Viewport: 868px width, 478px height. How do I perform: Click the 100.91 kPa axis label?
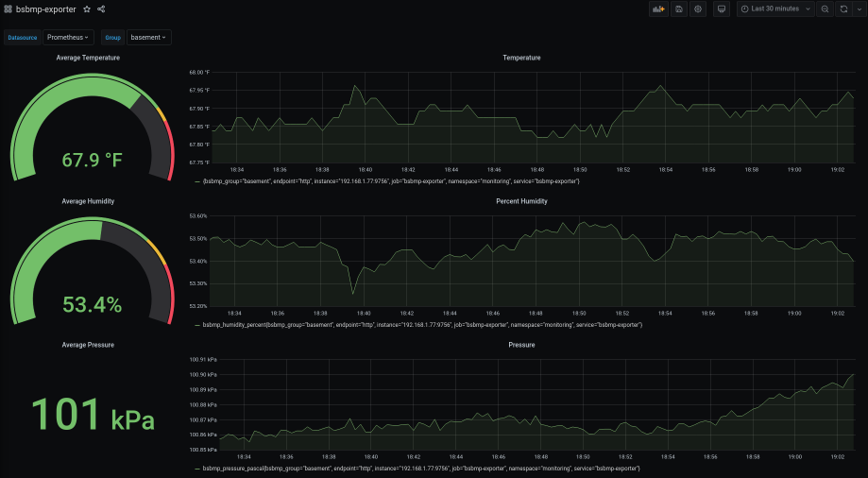(203, 360)
